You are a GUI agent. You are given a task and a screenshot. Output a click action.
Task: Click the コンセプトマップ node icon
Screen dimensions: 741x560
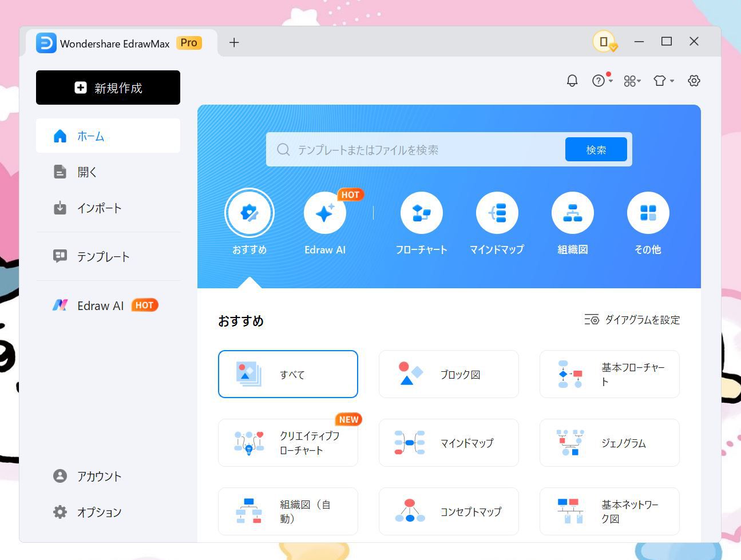pos(410,511)
